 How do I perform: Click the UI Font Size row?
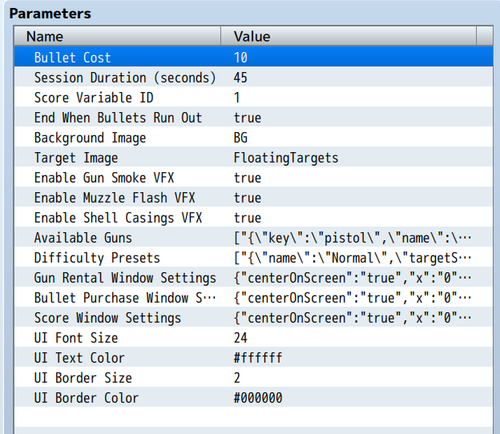[x=253, y=337]
